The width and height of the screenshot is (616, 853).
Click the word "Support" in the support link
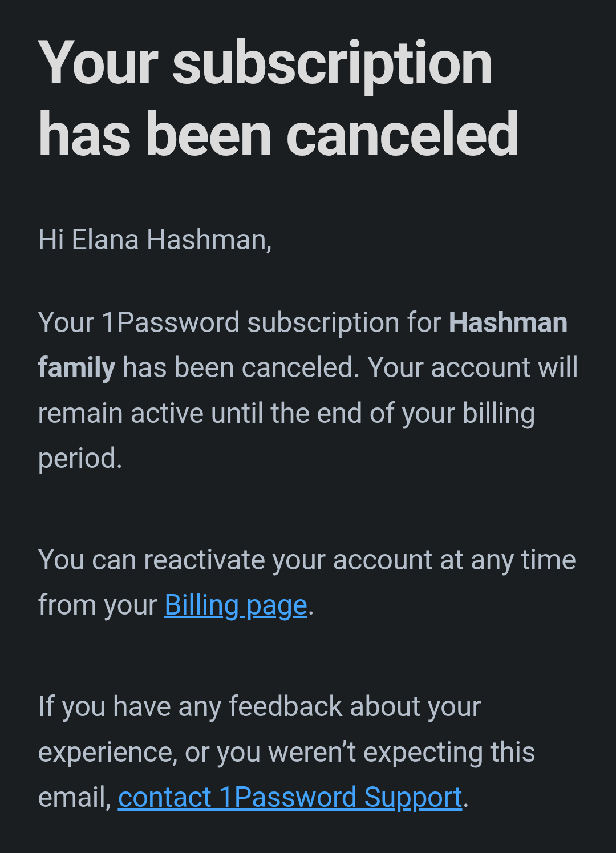tap(413, 798)
